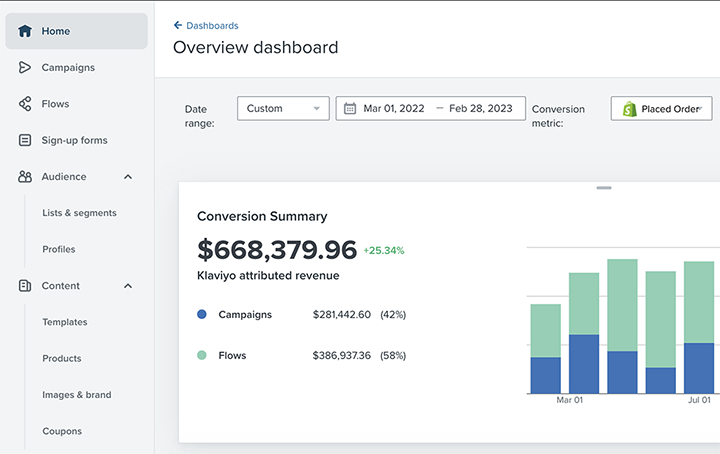The height and width of the screenshot is (454, 720).
Task: Click the Sign-up forms icon
Action: click(25, 141)
